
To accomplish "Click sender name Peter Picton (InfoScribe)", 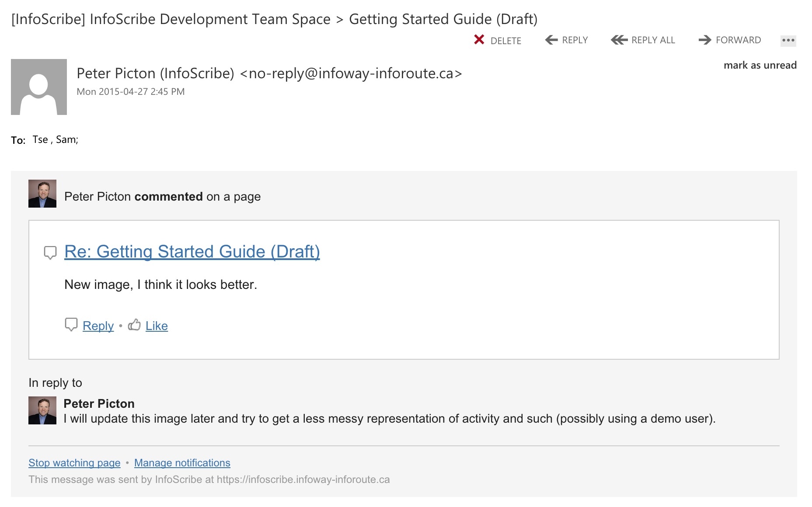I will [156, 73].
